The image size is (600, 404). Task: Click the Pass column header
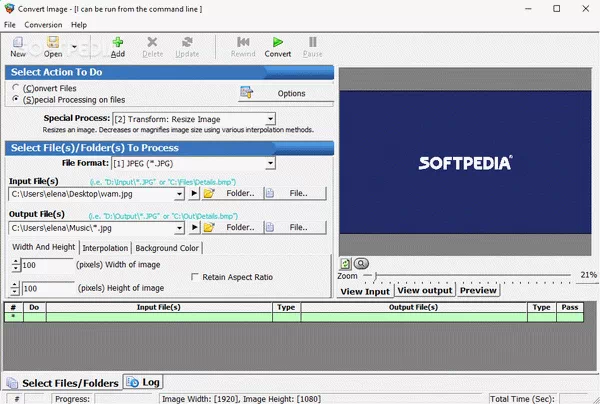pos(570,307)
